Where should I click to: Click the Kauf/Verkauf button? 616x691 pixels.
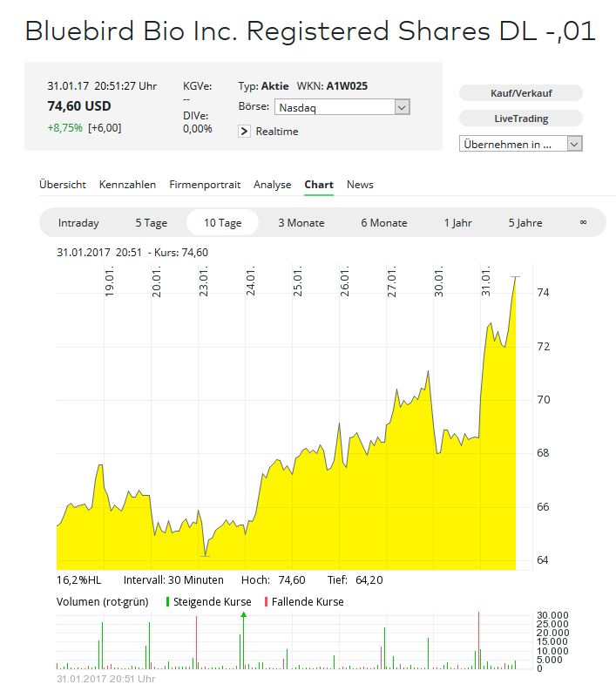[x=520, y=92]
